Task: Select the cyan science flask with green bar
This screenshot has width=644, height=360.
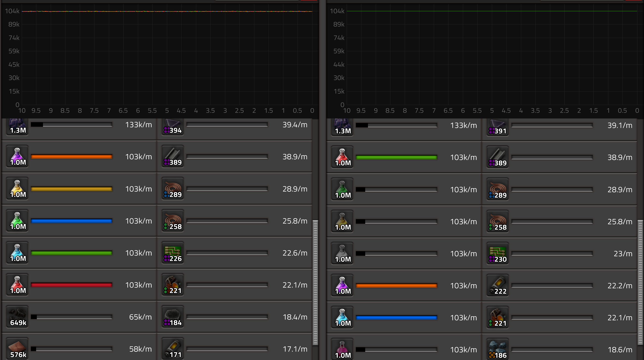Action: pos(17,253)
